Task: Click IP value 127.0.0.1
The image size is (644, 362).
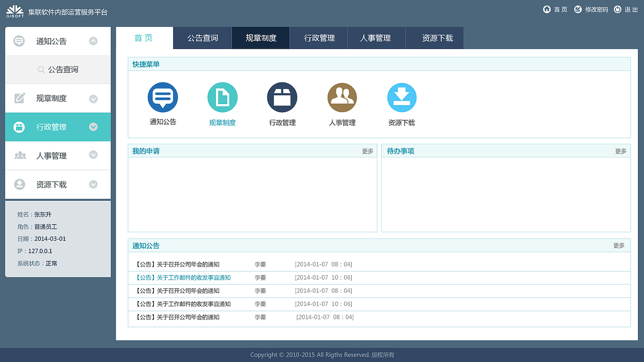Action: tap(40, 251)
